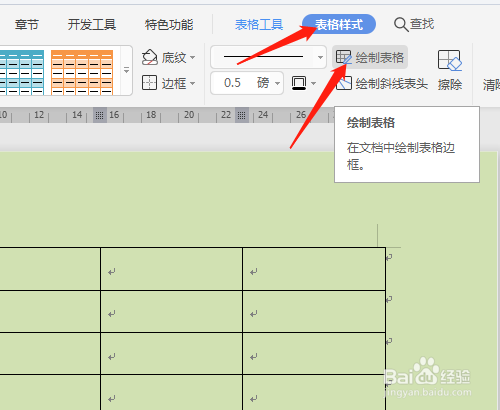Select the 表格样式 tab

(339, 24)
